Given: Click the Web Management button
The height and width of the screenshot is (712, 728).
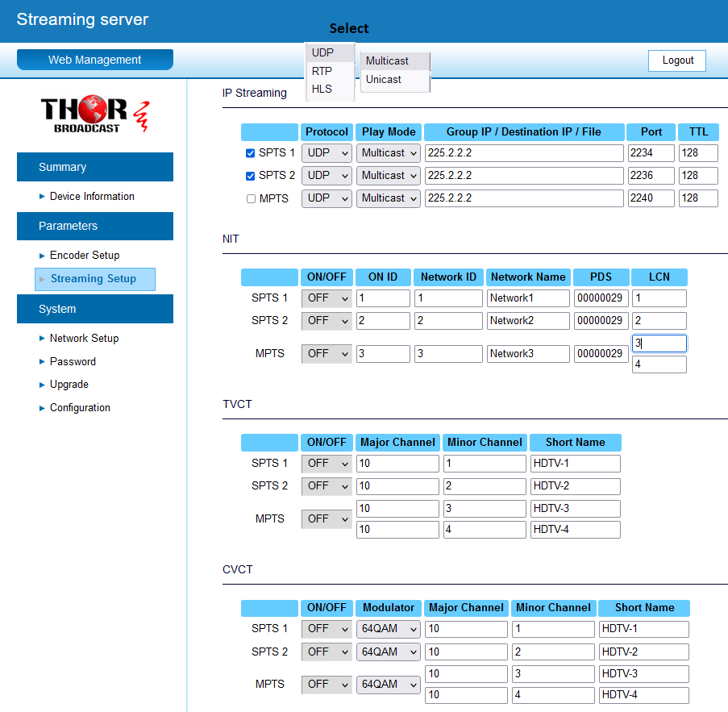Looking at the screenshot, I should (x=94, y=59).
